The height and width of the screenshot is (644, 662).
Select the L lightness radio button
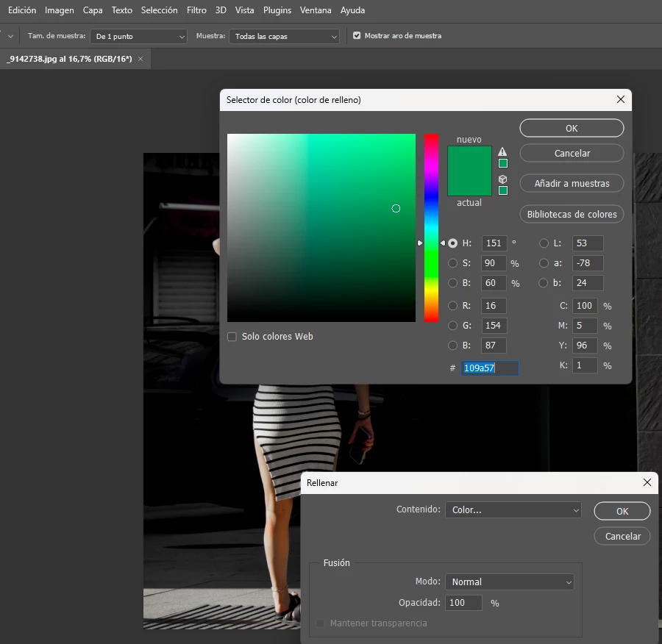point(544,243)
